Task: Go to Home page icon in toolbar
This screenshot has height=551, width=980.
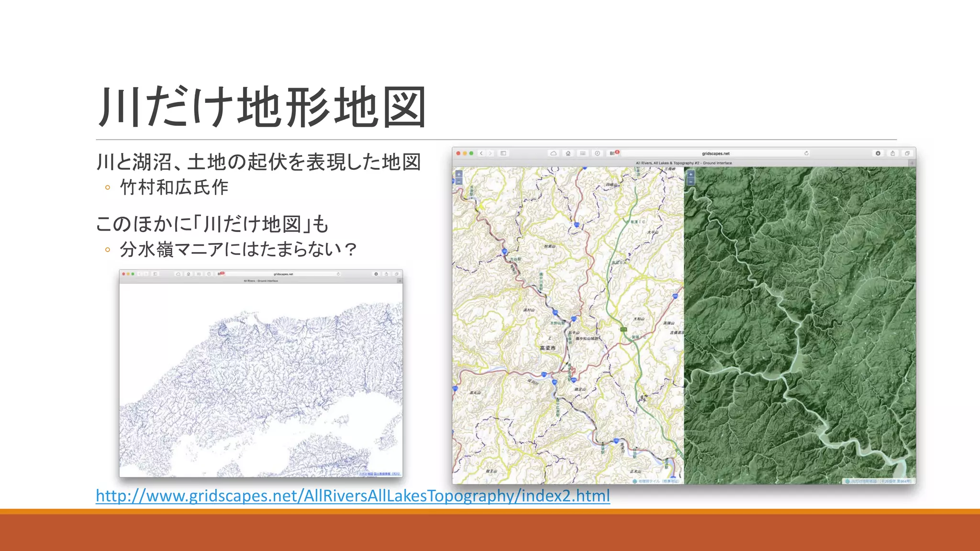Action: 568,154
